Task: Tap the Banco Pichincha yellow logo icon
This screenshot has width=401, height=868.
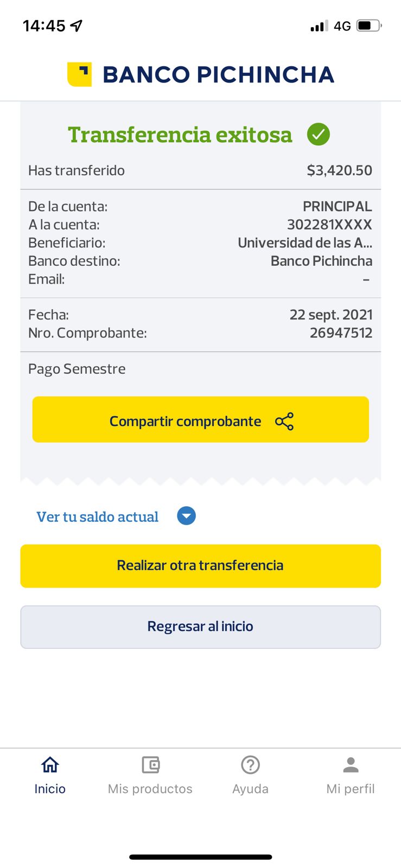Action: tap(79, 74)
